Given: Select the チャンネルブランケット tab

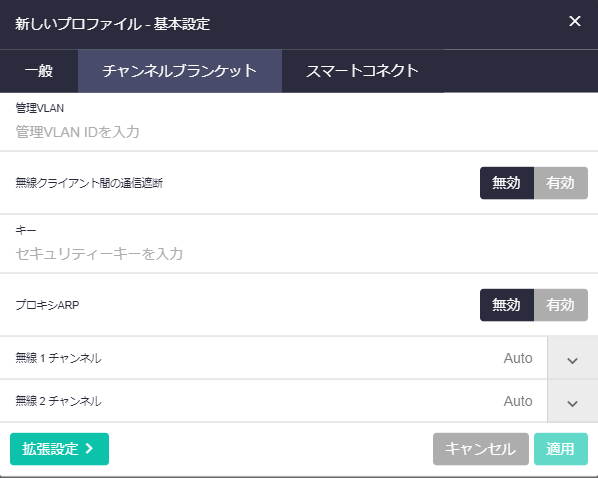Looking at the screenshot, I should click(x=180, y=71).
